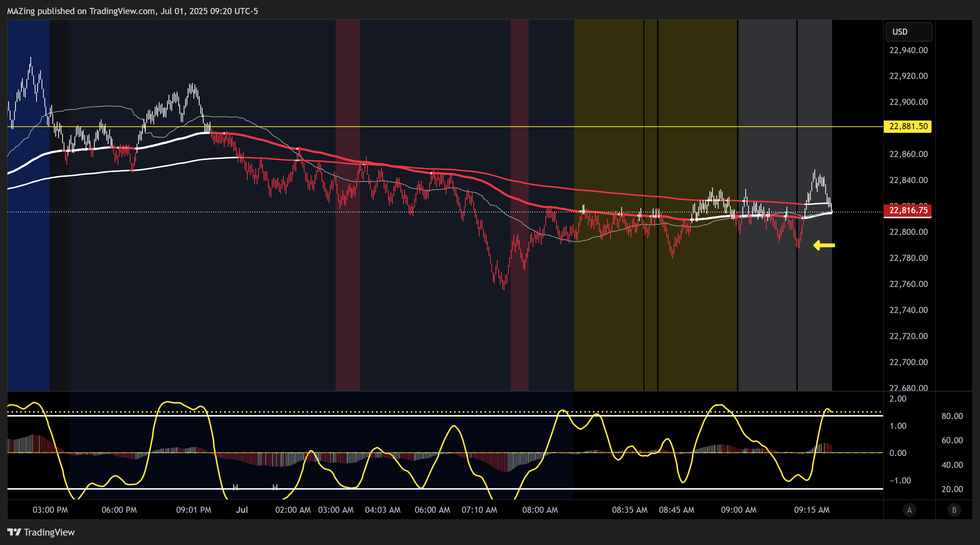Click the 1.00 indicator scale value

(x=898, y=426)
